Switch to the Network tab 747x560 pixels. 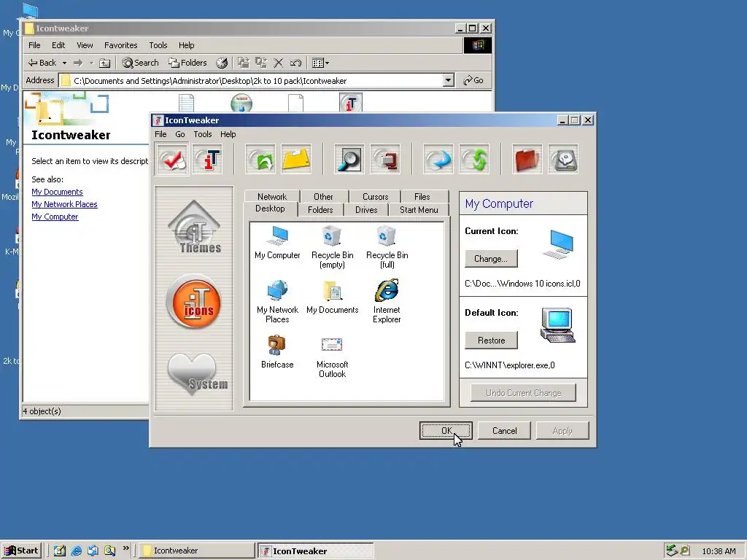(272, 197)
